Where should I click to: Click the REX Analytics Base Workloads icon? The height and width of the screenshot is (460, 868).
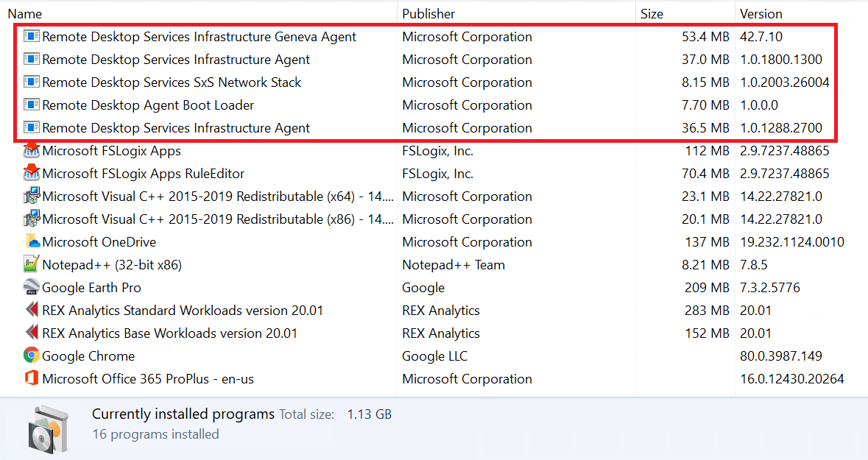click(32, 333)
